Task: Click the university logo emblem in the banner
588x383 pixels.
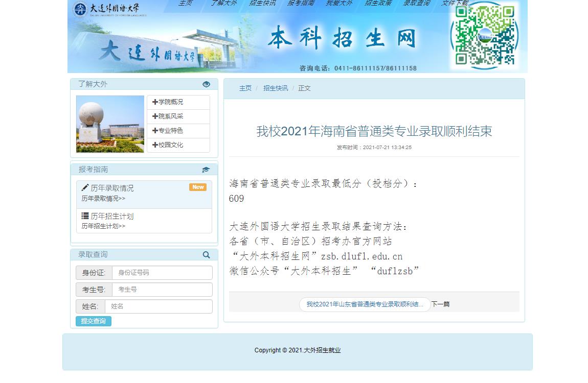Action: click(80, 9)
